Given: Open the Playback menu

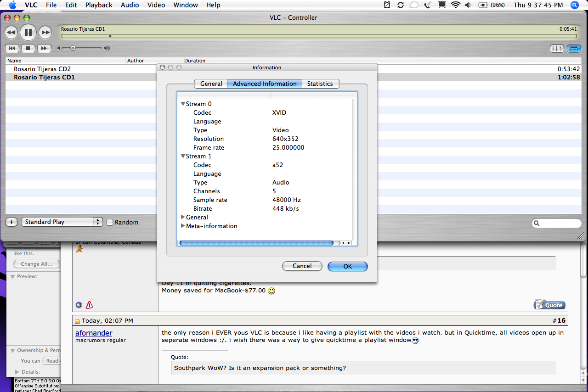Looking at the screenshot, I should [99, 5].
